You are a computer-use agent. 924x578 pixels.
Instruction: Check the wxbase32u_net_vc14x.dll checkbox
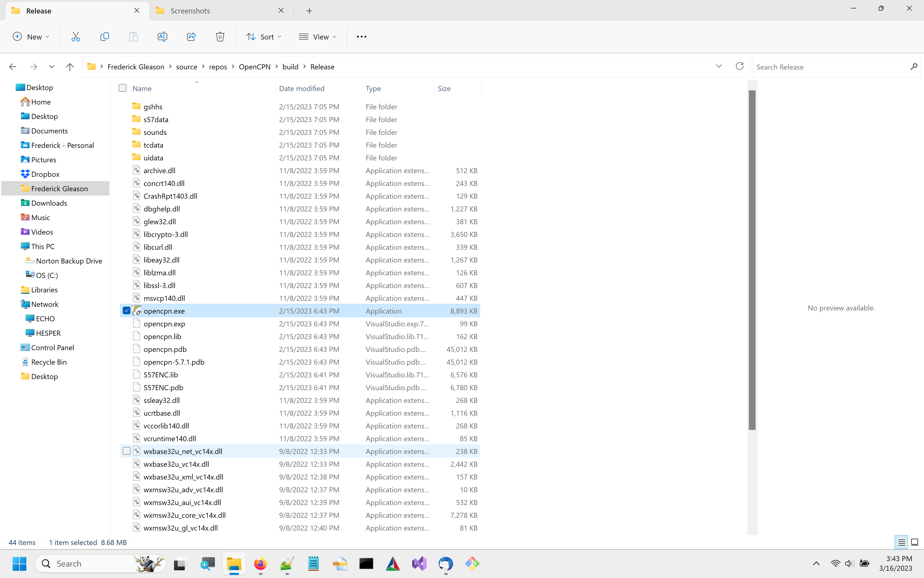coord(126,451)
